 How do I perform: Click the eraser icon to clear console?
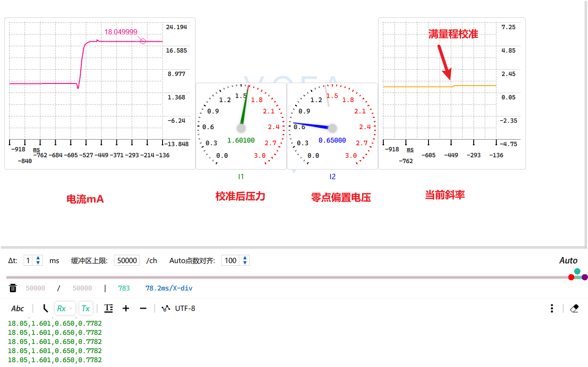(574, 308)
